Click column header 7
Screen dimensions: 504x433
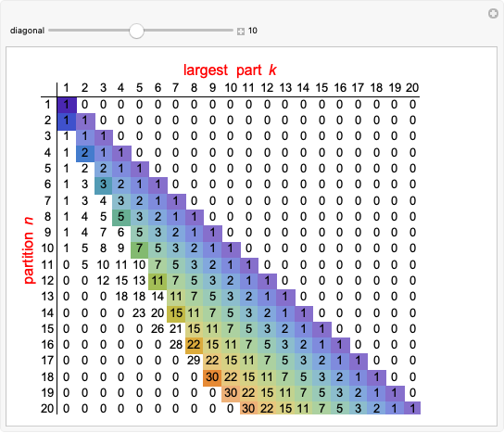pyautogui.click(x=175, y=88)
